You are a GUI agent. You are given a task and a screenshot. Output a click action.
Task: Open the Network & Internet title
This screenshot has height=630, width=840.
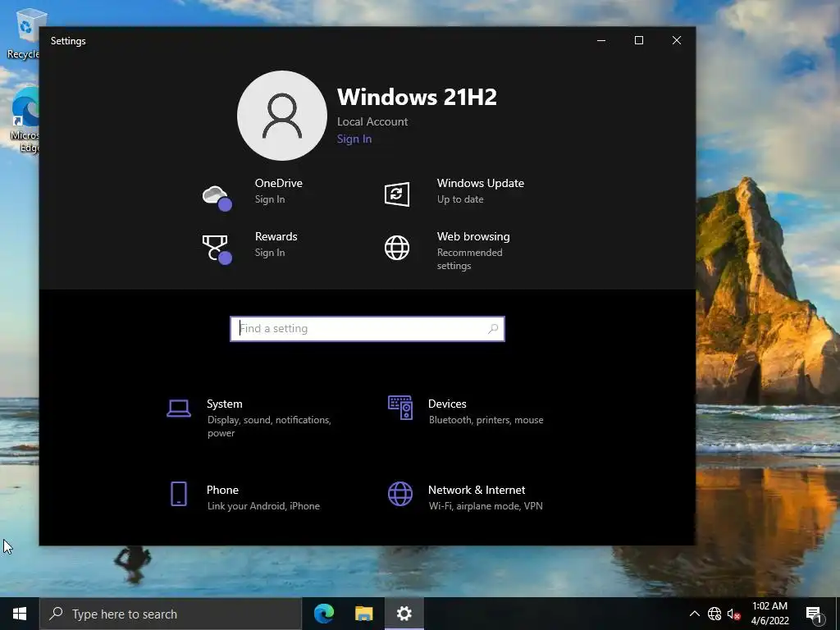click(x=477, y=490)
